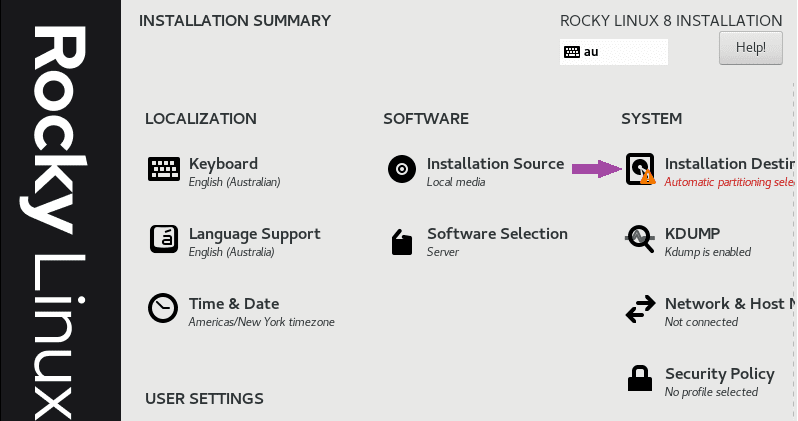Open the Time & Date clock icon
798x421 pixels.
pyautogui.click(x=163, y=308)
